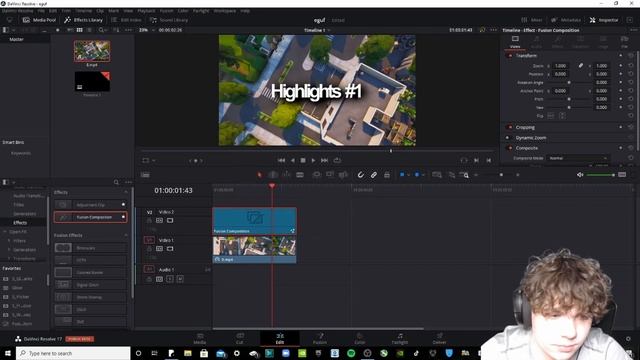Toggle the Dynamic Zoom enable switch
The height and width of the screenshot is (360, 640).
point(508,138)
